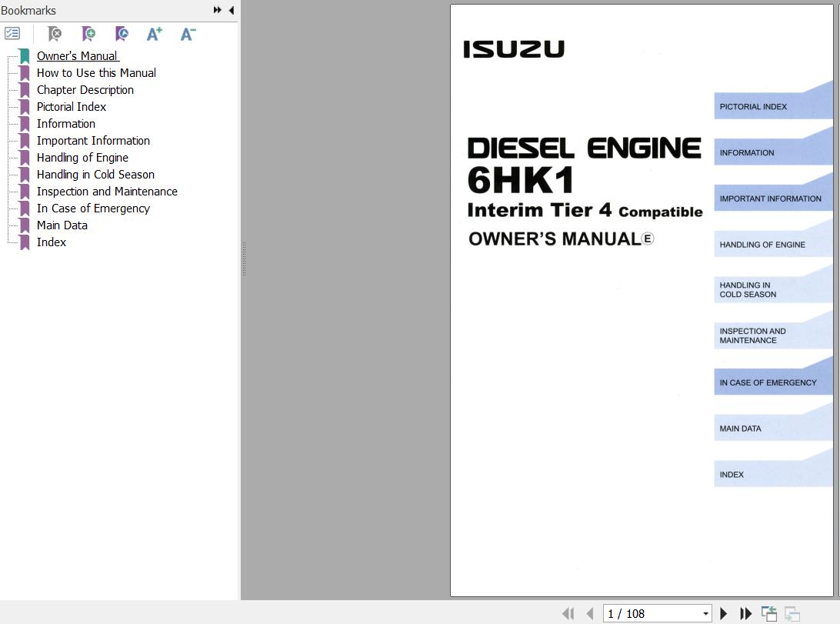
Task: Select the Inspection and Maintenance bookmark
Action: (x=107, y=192)
